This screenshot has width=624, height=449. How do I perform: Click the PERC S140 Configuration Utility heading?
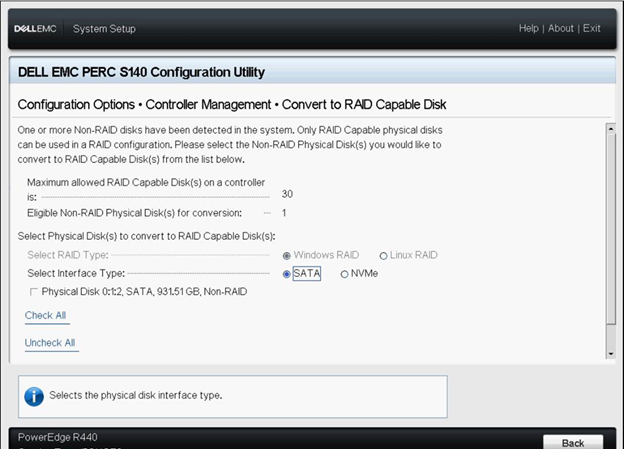tap(141, 72)
